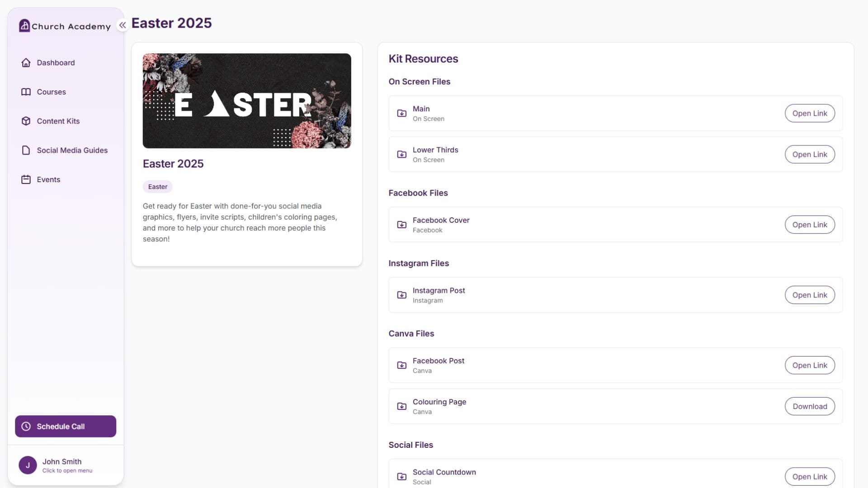Image resolution: width=868 pixels, height=488 pixels.
Task: Click the Social Media Guides document icon
Action: (26, 150)
